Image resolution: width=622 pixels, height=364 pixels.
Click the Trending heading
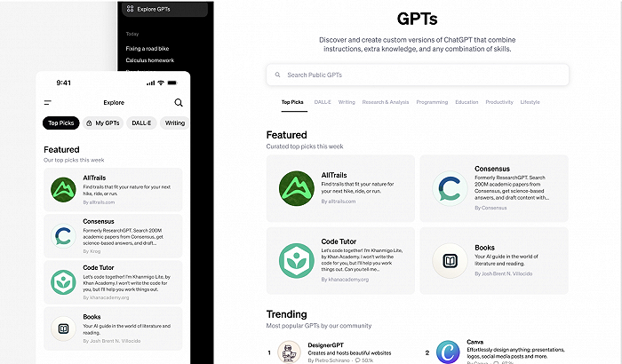tap(286, 314)
